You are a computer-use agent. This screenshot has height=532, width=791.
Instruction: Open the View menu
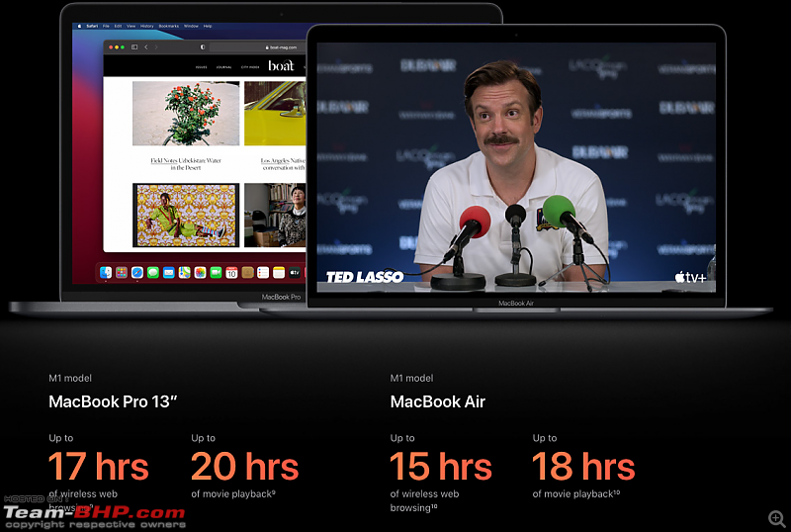(132, 26)
